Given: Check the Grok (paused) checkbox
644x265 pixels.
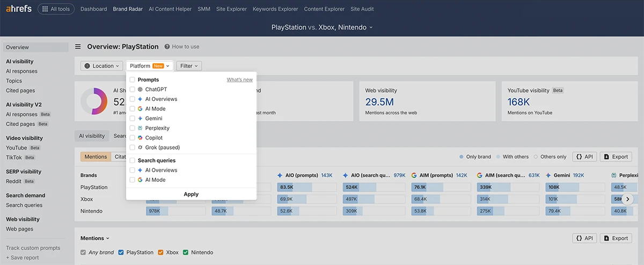Looking at the screenshot, I should pos(133,148).
